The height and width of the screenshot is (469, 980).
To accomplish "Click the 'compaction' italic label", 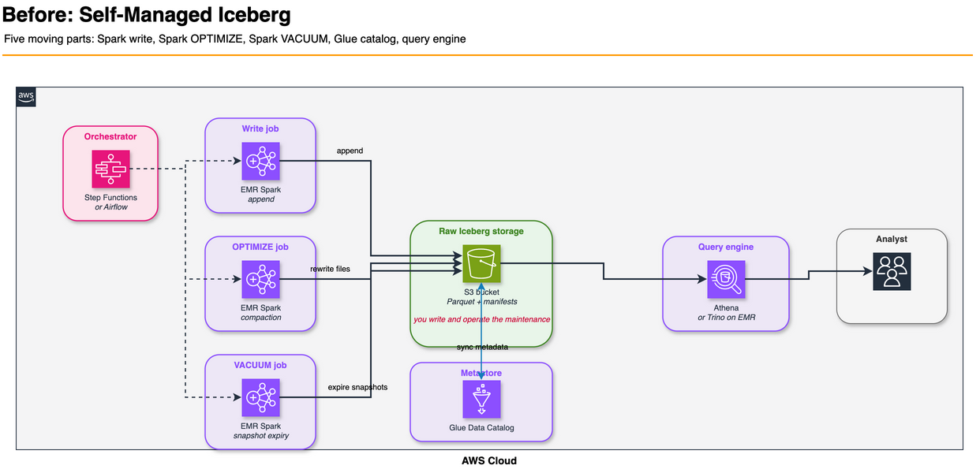I will pyautogui.click(x=260, y=318).
